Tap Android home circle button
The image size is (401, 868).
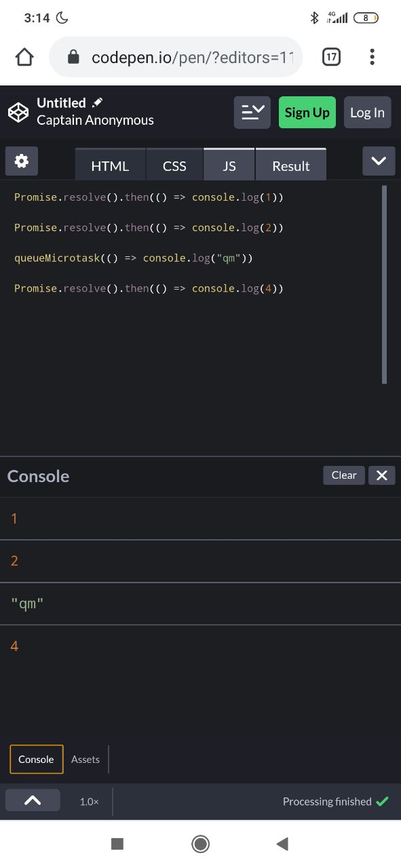click(x=200, y=844)
